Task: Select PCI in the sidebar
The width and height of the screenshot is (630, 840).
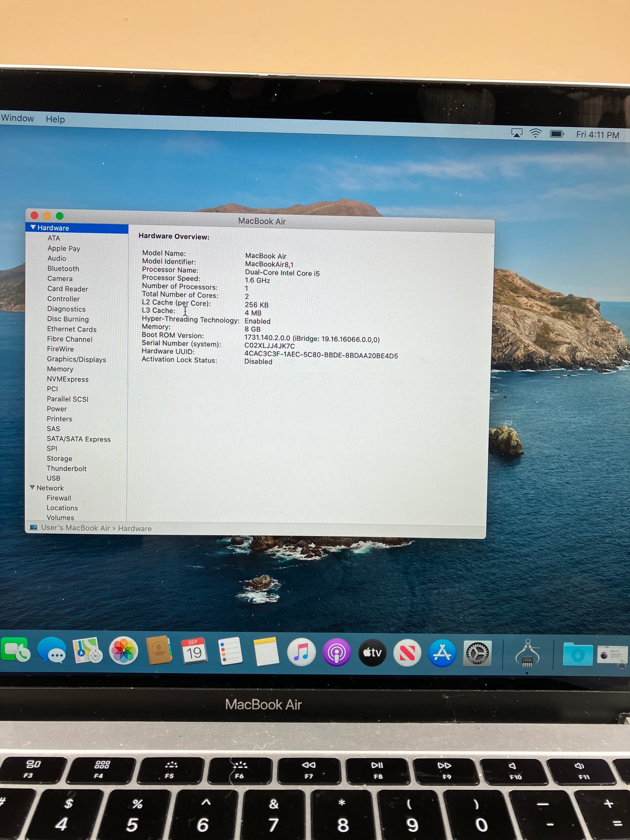Action: [x=52, y=389]
